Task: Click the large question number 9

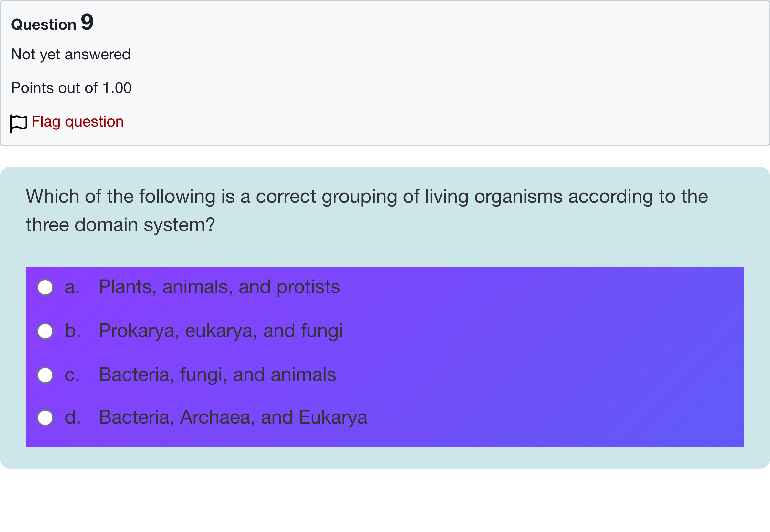Action: click(x=87, y=22)
